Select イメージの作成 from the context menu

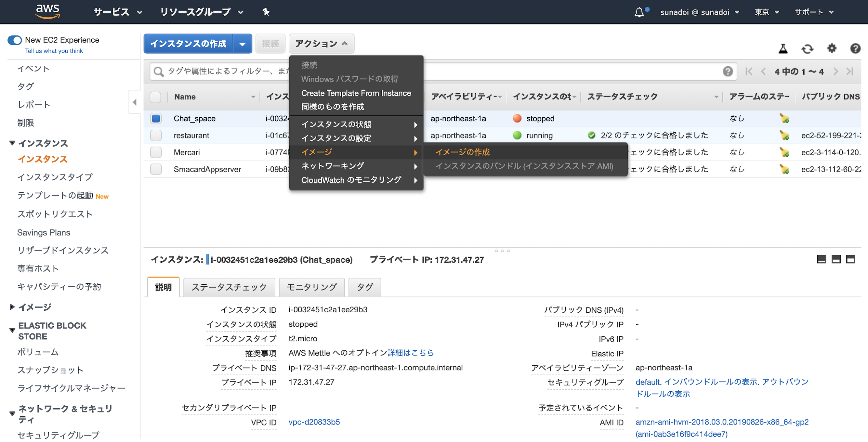click(x=463, y=152)
